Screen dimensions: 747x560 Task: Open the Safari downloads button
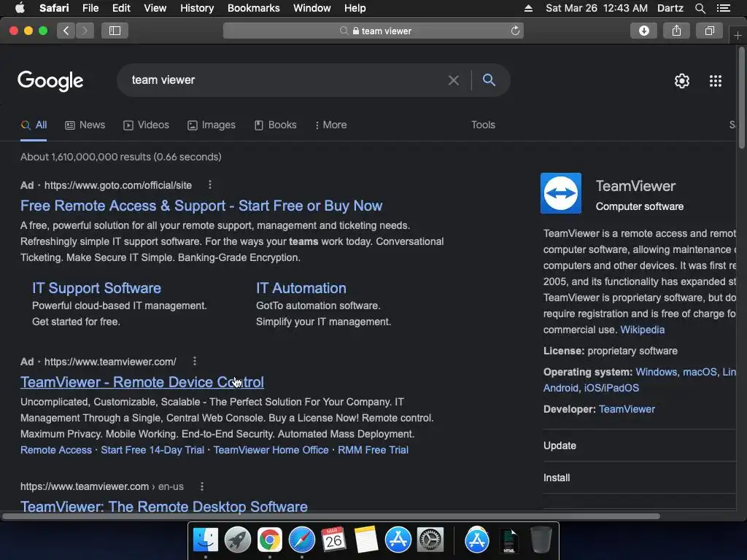(x=643, y=31)
